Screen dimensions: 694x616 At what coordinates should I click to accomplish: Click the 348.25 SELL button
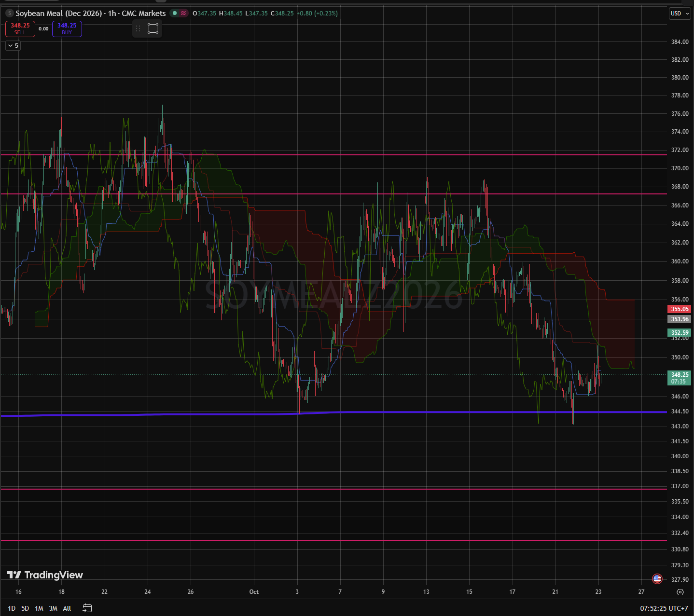pyautogui.click(x=20, y=29)
